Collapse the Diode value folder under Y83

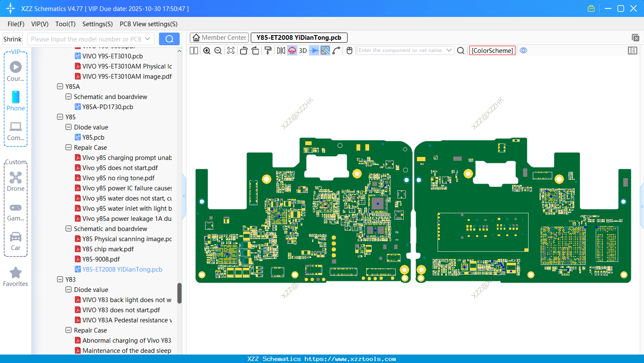[69, 289]
